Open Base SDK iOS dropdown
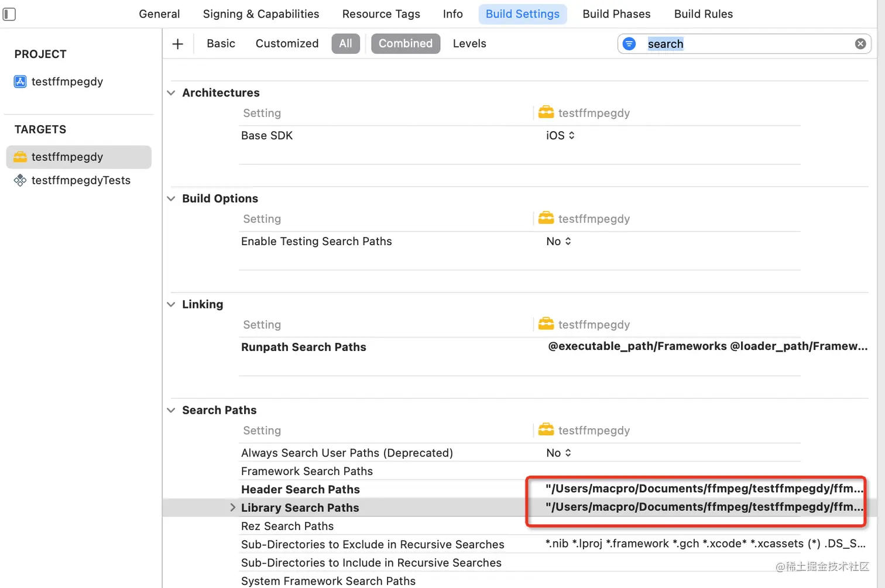This screenshot has width=885, height=588. pyautogui.click(x=560, y=136)
